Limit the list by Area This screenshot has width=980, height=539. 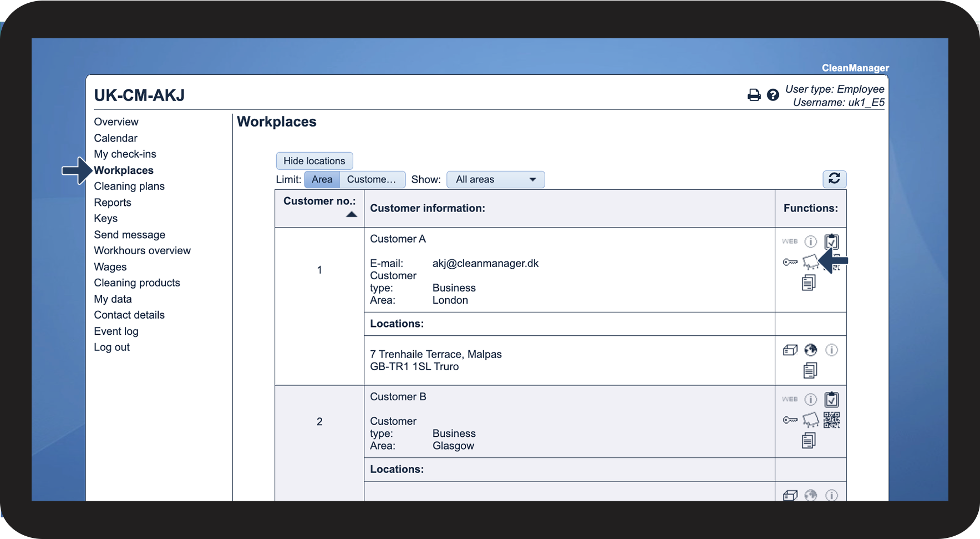[x=322, y=179]
